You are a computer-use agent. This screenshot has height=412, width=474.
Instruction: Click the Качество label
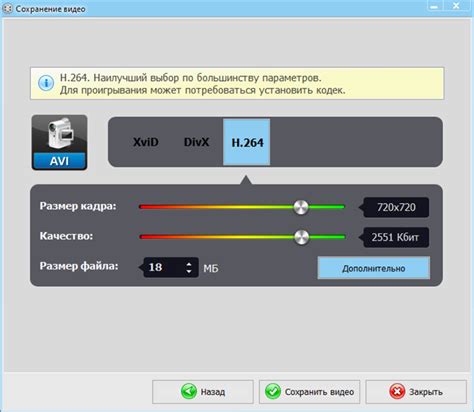pyautogui.click(x=66, y=236)
